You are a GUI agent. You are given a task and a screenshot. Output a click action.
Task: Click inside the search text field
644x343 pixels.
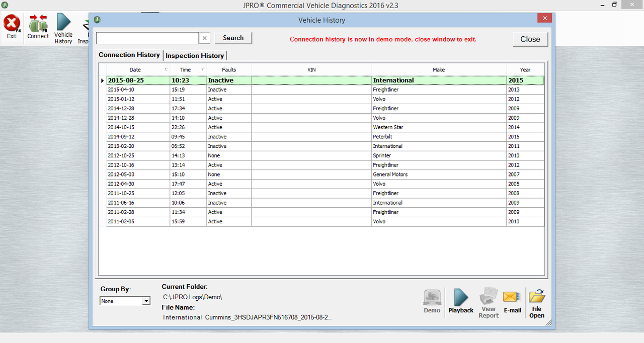tap(147, 38)
